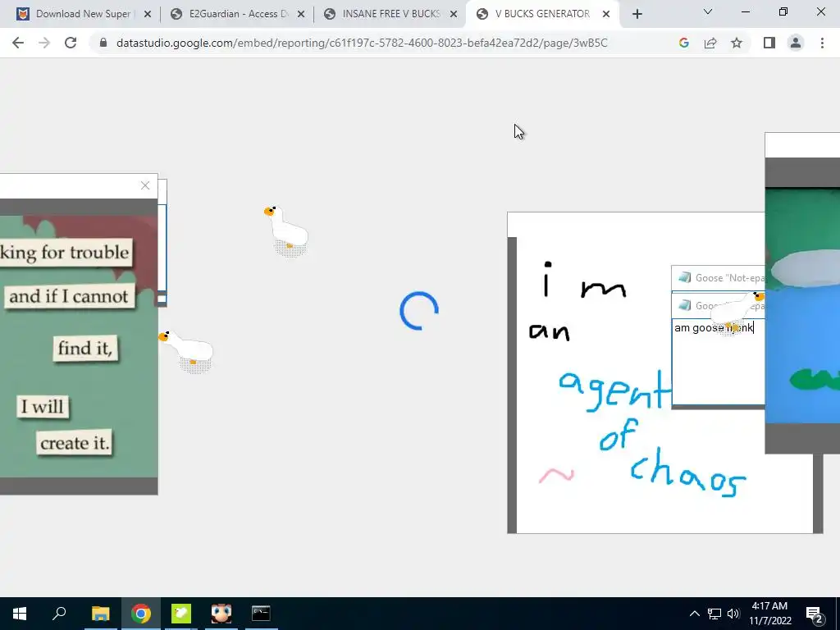View site information via lock icon
840x630 pixels.
click(103, 43)
